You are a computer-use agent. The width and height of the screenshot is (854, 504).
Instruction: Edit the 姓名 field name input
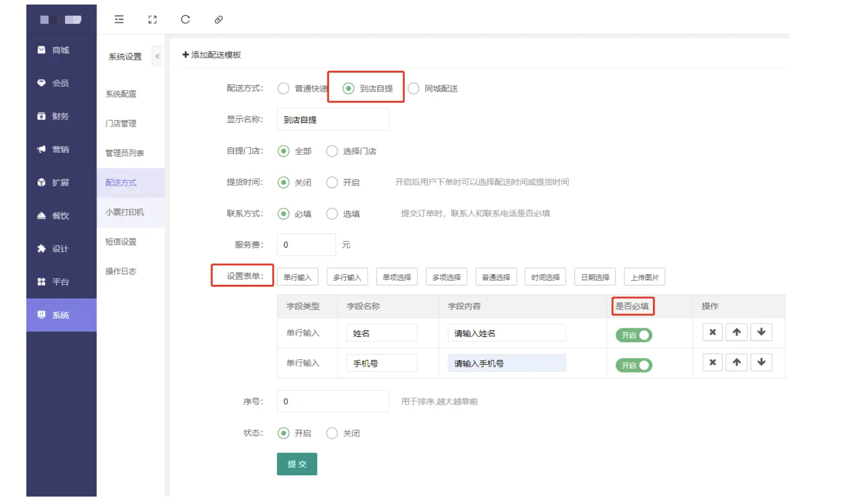382,333
